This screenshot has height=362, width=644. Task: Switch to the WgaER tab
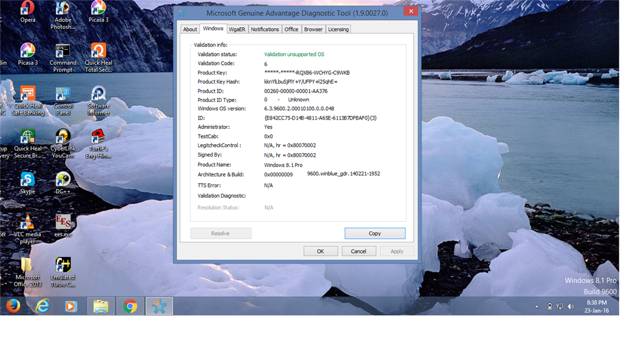coord(237,29)
